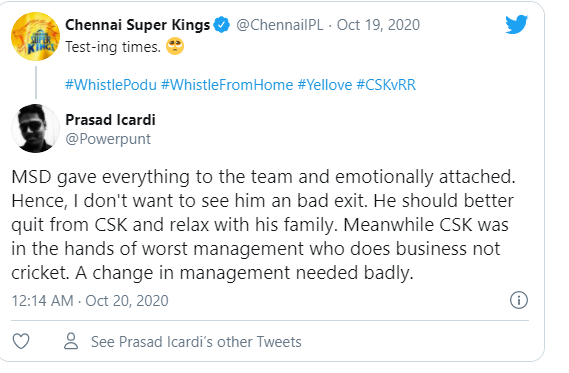Like the tweet with heart icon
This screenshot has height=373, width=569.
pyautogui.click(x=21, y=341)
